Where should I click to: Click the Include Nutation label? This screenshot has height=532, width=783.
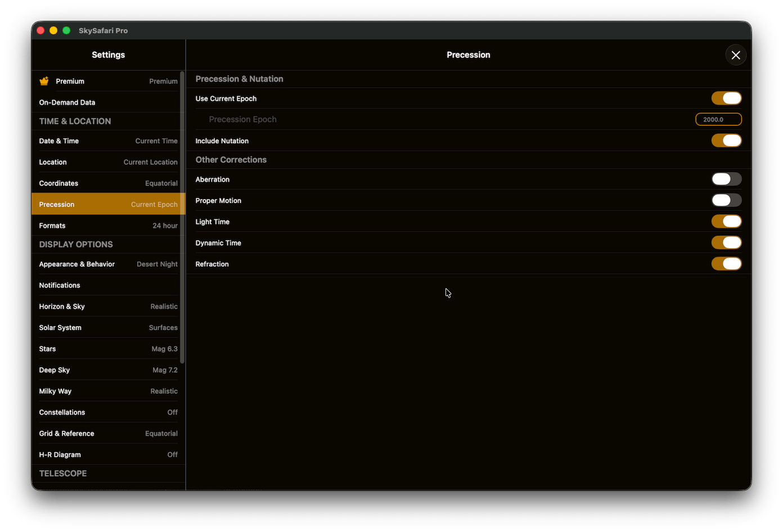[222, 141]
